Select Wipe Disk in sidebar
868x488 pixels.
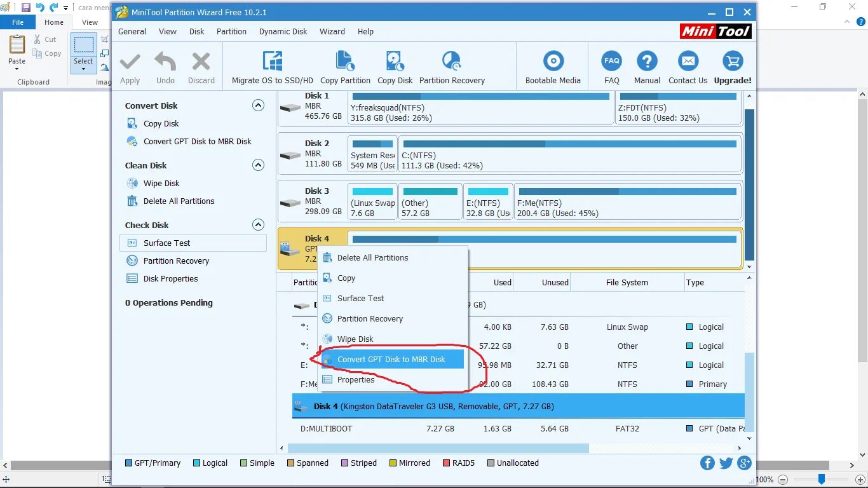[161, 184]
